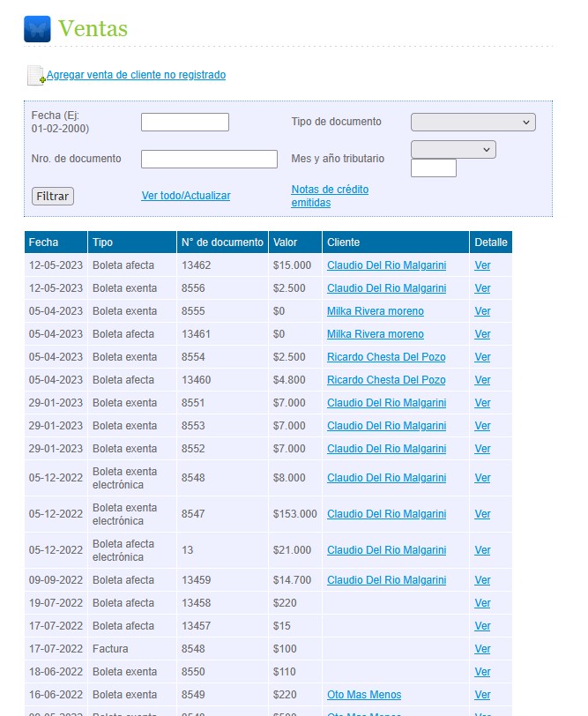Select the $4.800 value cell
This screenshot has width=588, height=716.
coord(295,379)
